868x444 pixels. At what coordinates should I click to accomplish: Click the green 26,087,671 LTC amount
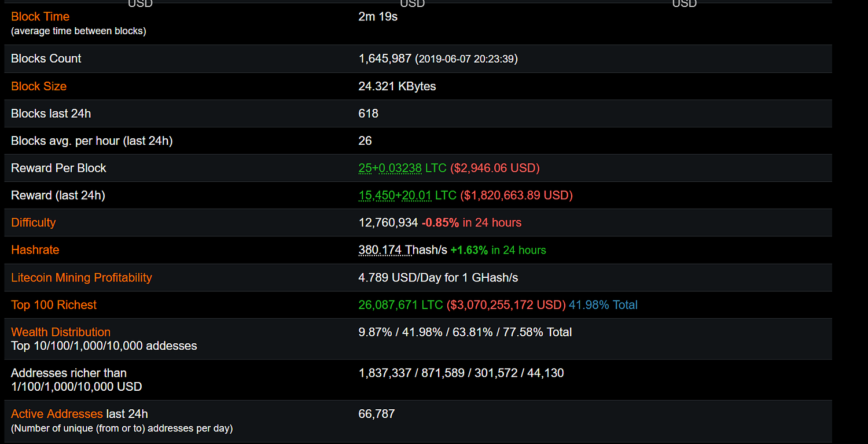pos(401,305)
